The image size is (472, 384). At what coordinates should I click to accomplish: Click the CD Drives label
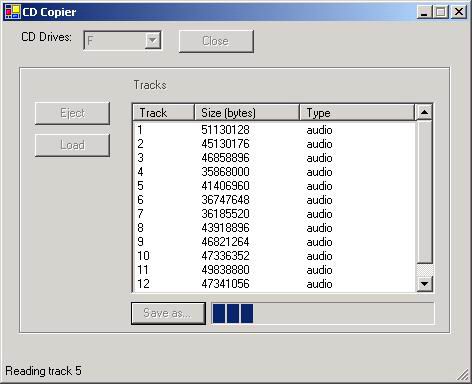[x=46, y=37]
